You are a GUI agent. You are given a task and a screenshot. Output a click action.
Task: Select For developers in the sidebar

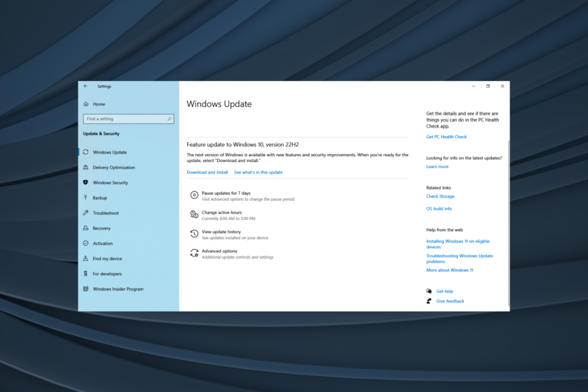106,274
